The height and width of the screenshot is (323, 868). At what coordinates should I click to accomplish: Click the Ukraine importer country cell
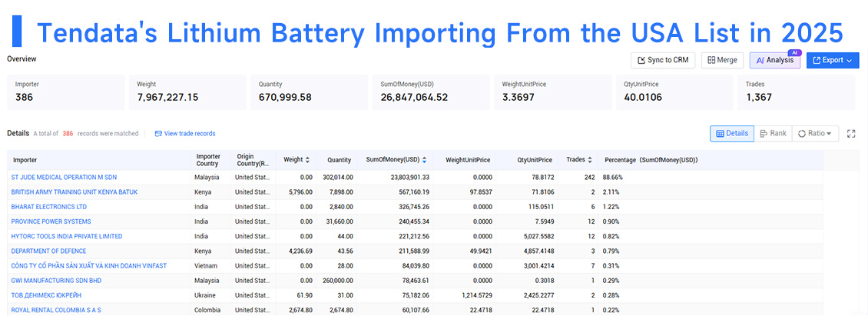[x=205, y=295]
